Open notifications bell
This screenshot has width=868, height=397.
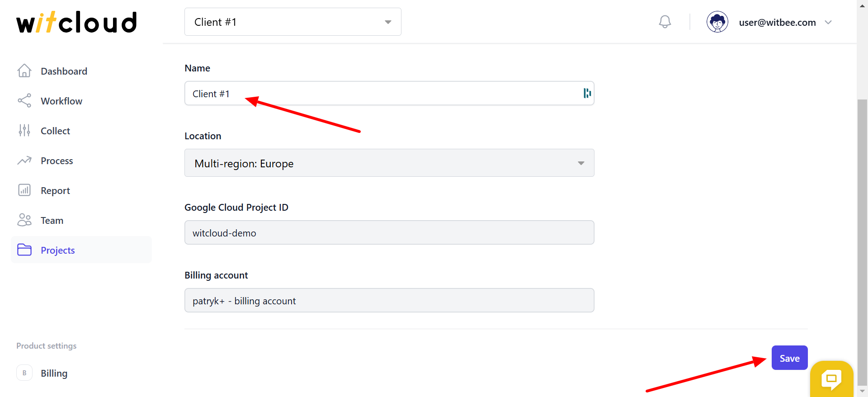click(665, 22)
